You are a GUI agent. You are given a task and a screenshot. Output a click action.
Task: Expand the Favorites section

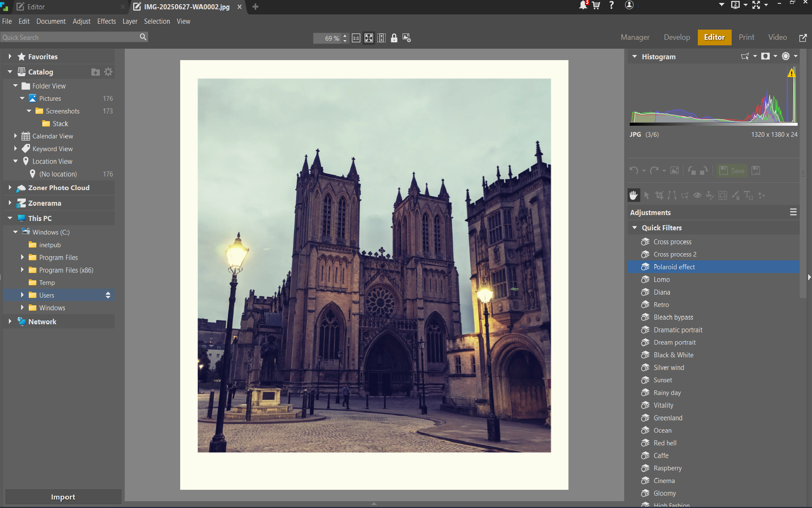tap(10, 56)
